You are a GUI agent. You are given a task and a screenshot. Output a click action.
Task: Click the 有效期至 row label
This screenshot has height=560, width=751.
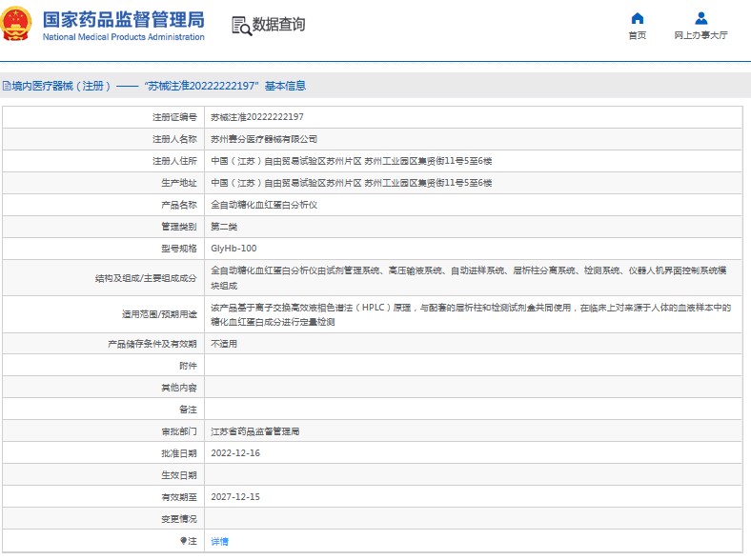[179, 497]
